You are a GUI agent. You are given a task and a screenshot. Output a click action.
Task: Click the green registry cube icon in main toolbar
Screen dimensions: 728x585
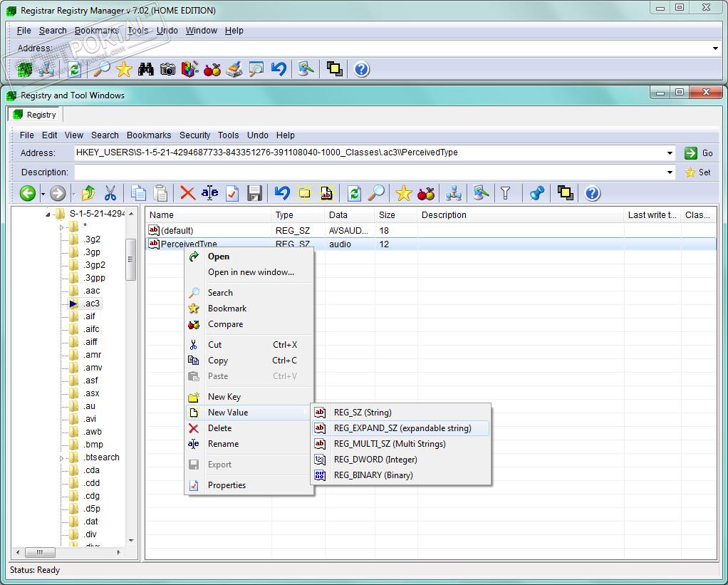coord(25,70)
